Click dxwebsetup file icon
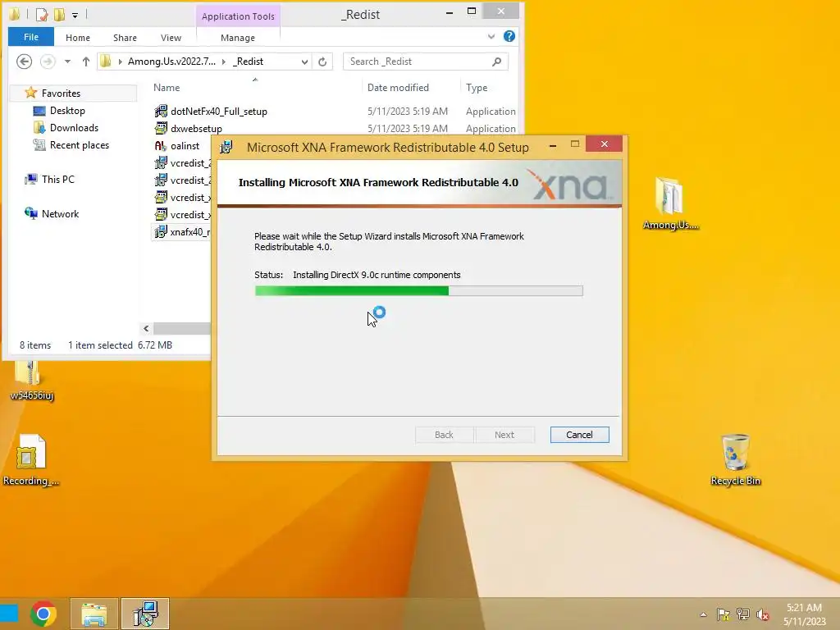 click(x=161, y=128)
